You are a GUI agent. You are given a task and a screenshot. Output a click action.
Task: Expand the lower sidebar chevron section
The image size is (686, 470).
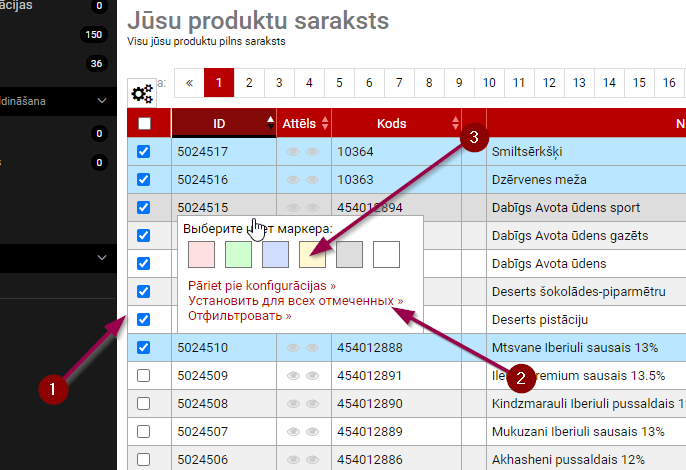[x=103, y=258]
